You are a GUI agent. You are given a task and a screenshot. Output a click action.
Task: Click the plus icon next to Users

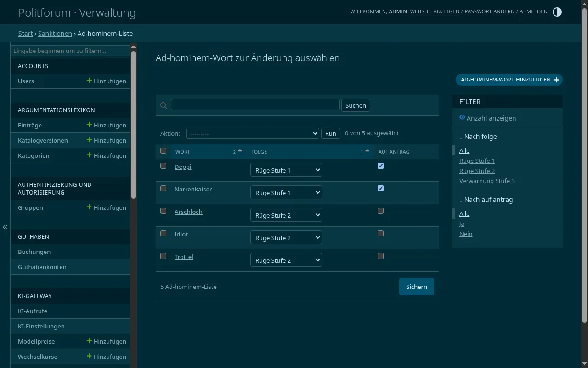coord(90,80)
